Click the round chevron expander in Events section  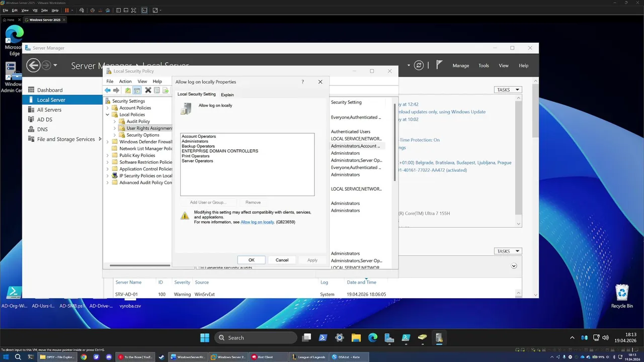pyautogui.click(x=514, y=266)
